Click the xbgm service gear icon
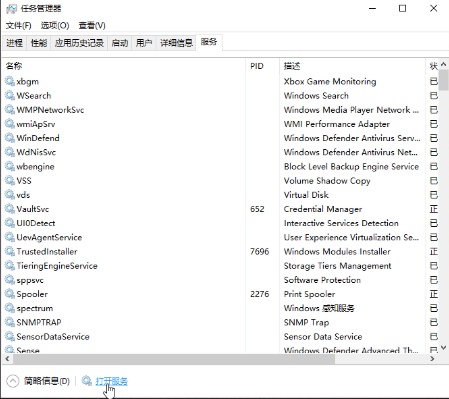The image size is (449, 399). 10,81
